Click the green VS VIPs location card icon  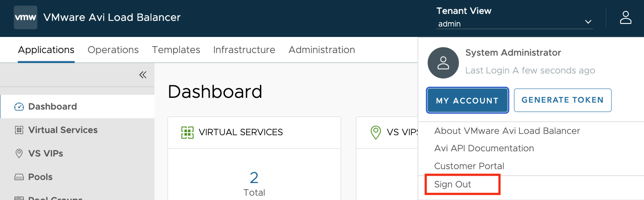[376, 133]
